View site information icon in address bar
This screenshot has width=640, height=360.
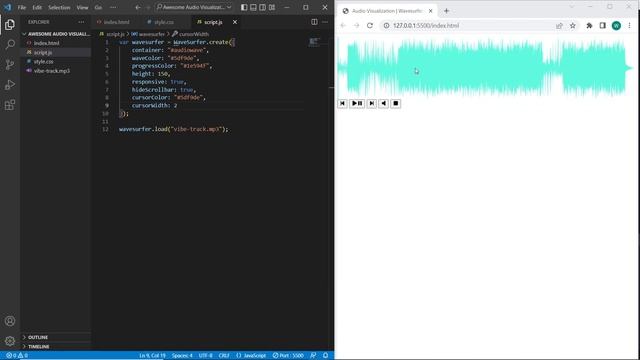386,25
